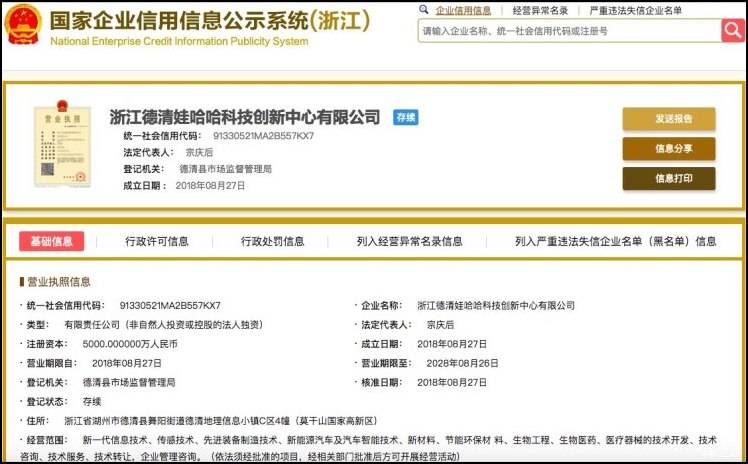Open the business license thumbnail image

tap(62, 143)
